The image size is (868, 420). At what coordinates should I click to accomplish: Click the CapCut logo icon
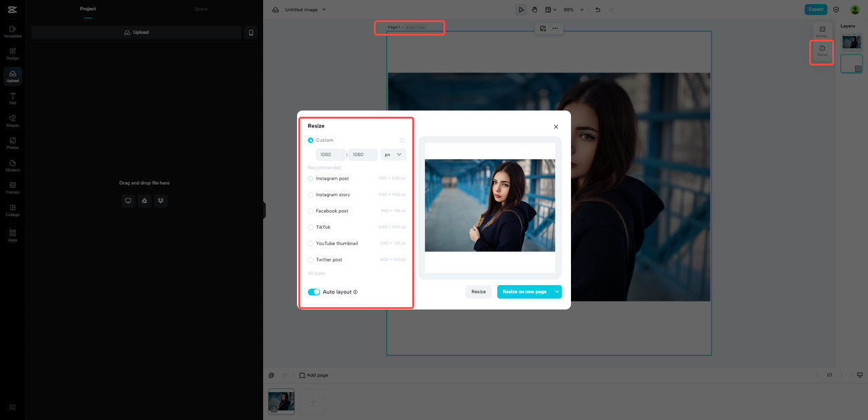pos(12,9)
